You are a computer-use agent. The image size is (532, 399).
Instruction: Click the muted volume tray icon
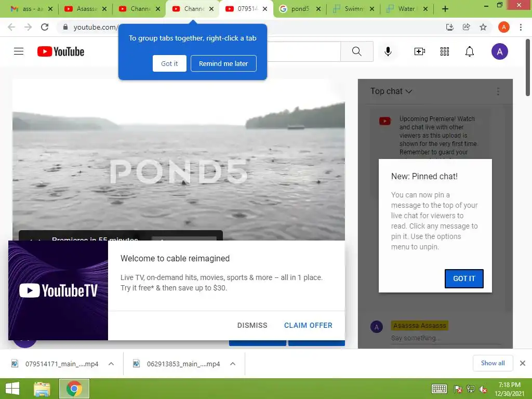483,389
